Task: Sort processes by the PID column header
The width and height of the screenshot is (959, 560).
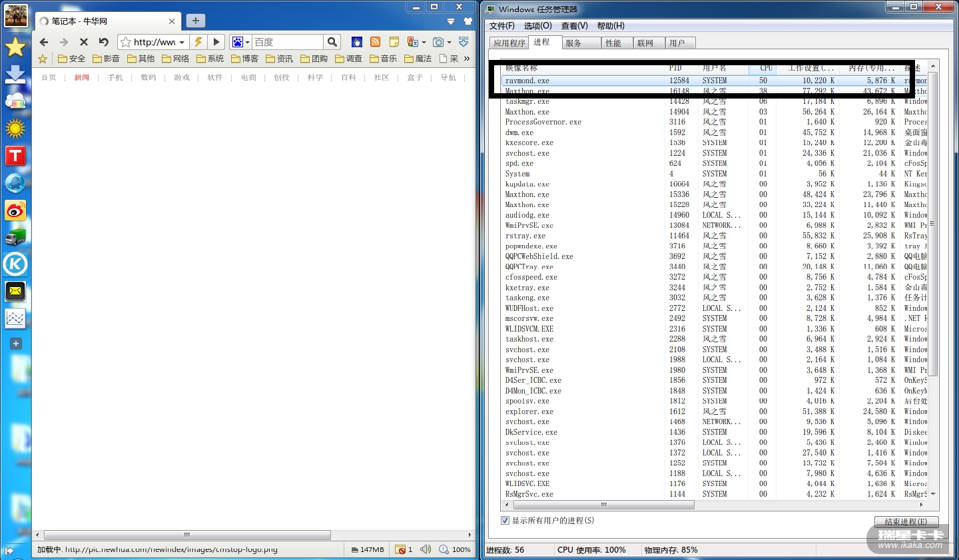Action: click(683, 68)
